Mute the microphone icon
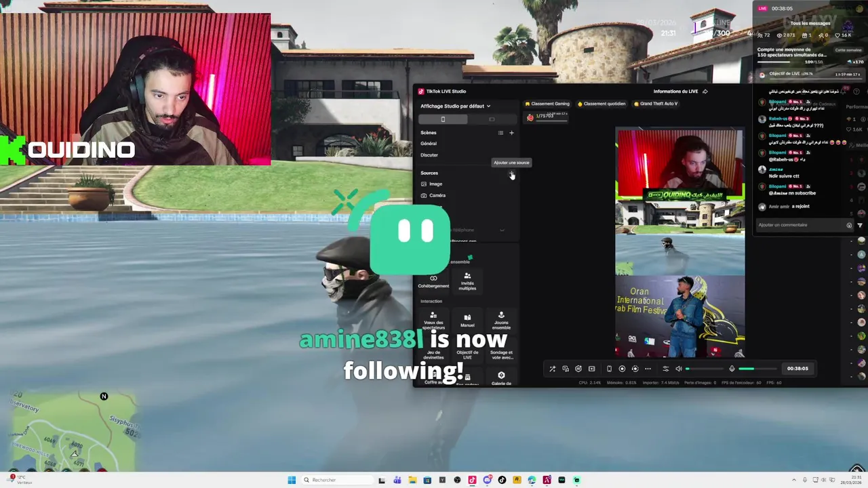The width and height of the screenshot is (868, 488). pyautogui.click(x=732, y=369)
